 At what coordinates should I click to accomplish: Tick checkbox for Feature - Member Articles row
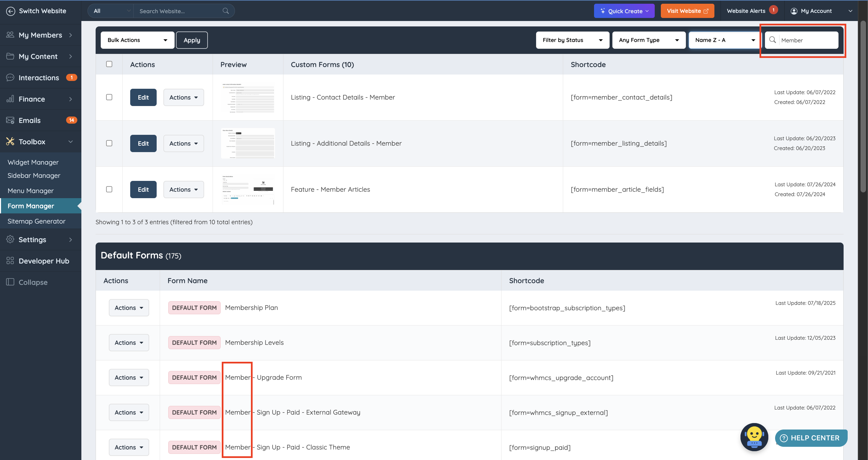(109, 189)
